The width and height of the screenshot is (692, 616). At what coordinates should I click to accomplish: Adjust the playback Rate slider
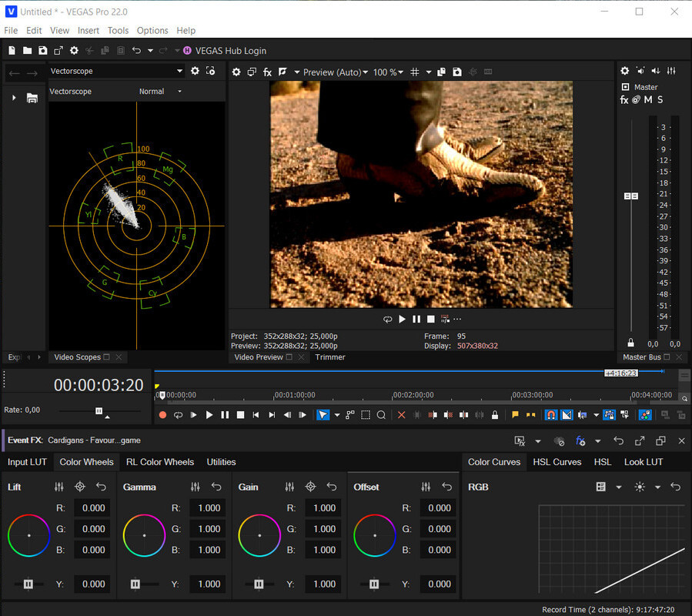click(x=99, y=411)
